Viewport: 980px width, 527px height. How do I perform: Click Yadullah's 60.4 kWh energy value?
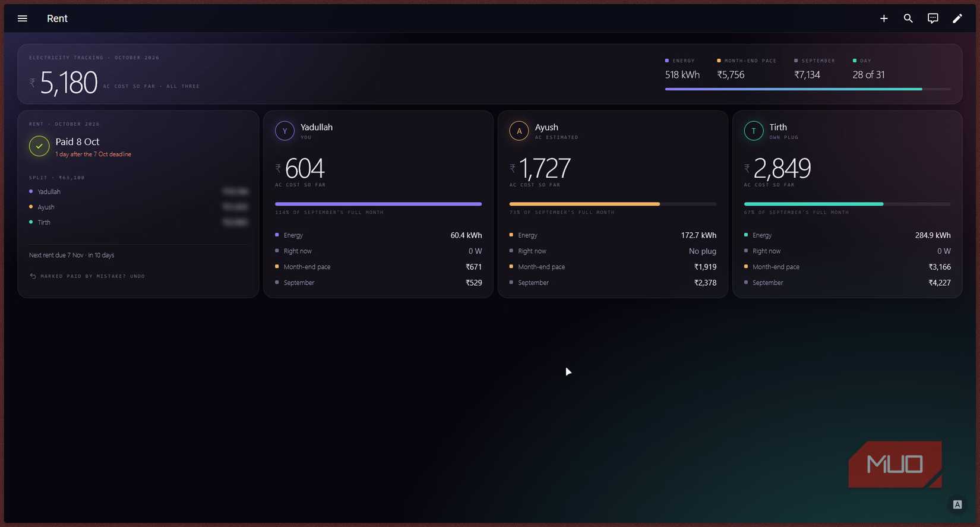(466, 235)
